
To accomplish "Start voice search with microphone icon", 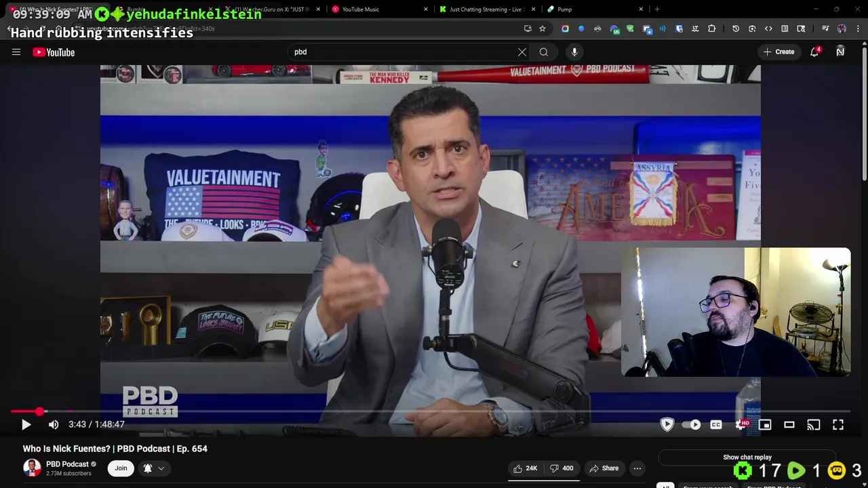I will point(574,52).
